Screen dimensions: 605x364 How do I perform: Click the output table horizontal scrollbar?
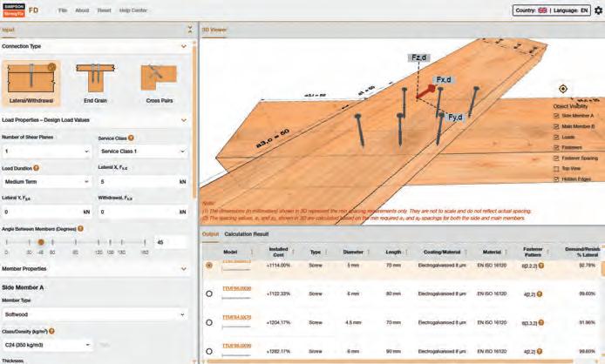pyautogui.click(x=390, y=361)
